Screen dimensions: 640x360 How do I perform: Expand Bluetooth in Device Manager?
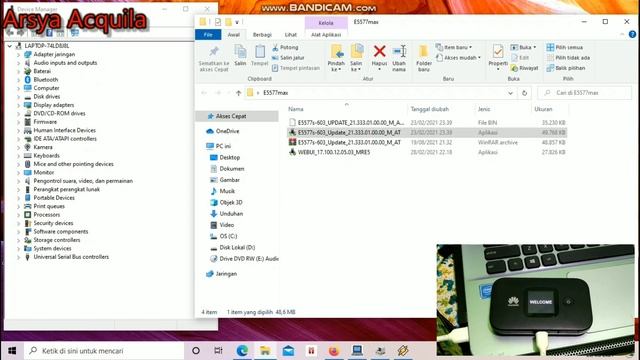tap(18, 80)
